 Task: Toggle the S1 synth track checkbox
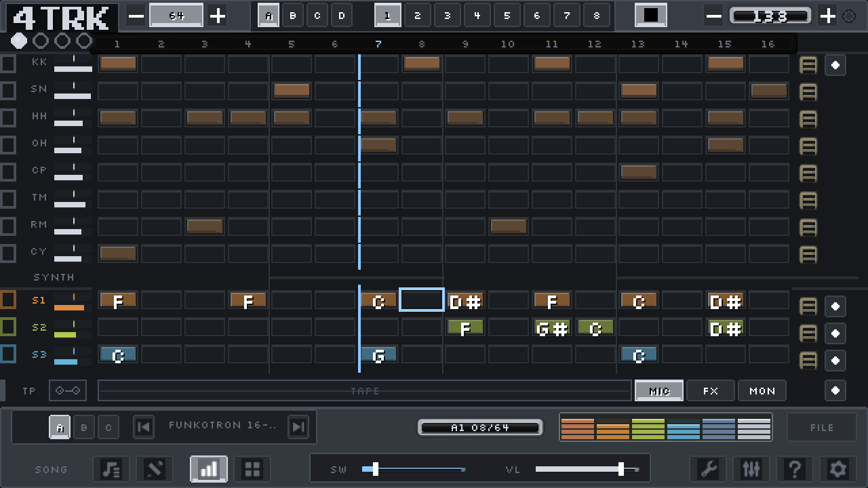click(8, 300)
